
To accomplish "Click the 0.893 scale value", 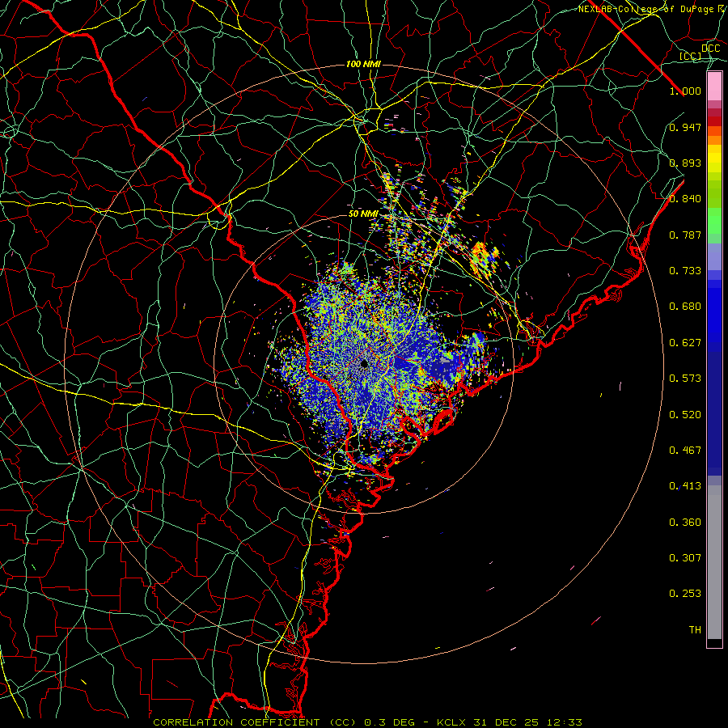I will pos(685,163).
